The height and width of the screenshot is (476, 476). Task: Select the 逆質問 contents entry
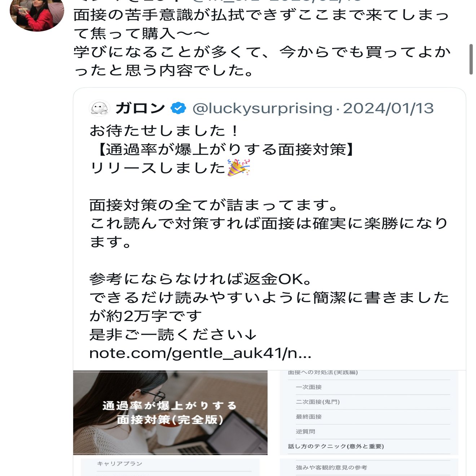click(x=305, y=431)
